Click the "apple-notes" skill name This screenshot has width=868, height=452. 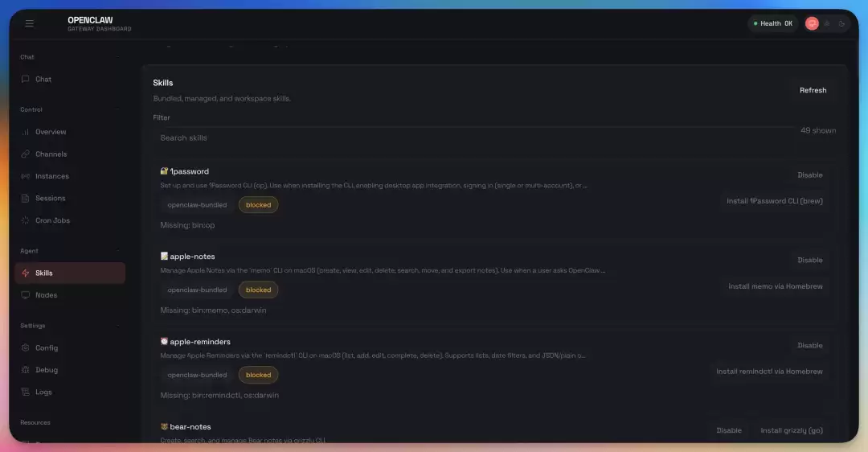click(x=192, y=257)
